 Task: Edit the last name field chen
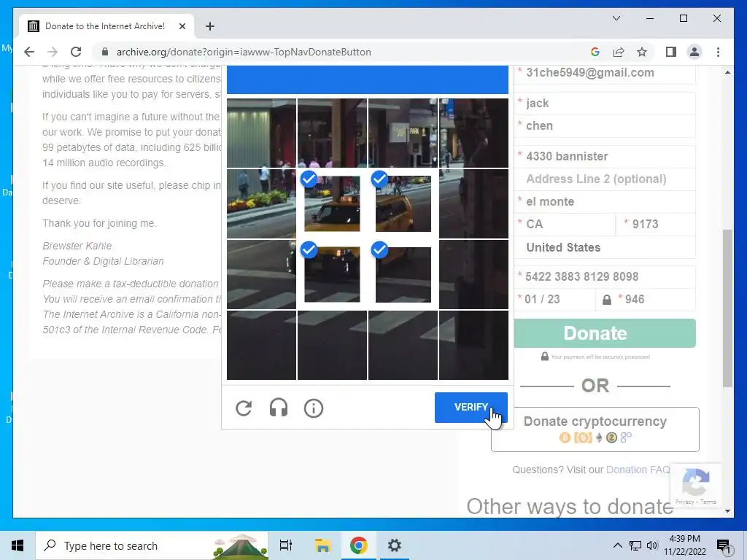pyautogui.click(x=605, y=125)
